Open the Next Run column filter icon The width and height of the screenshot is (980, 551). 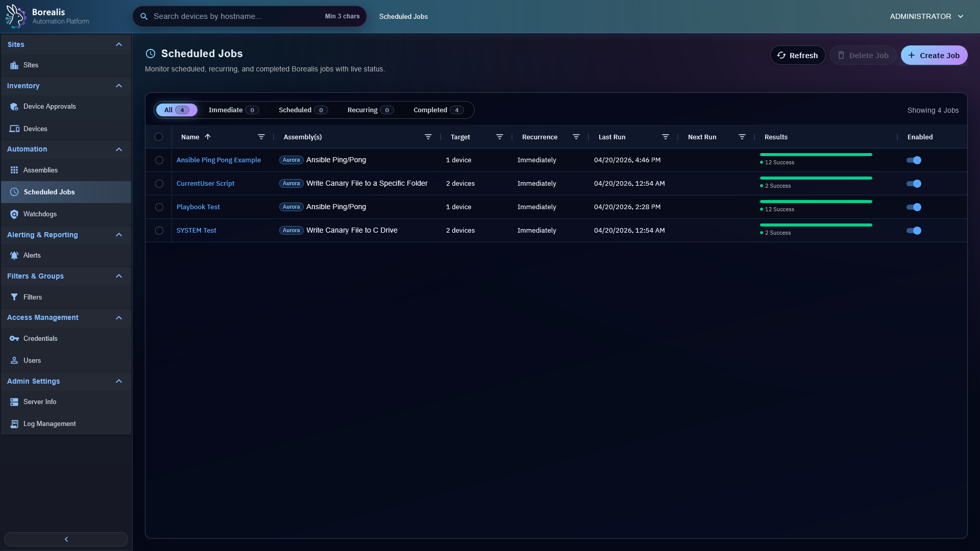742,137
